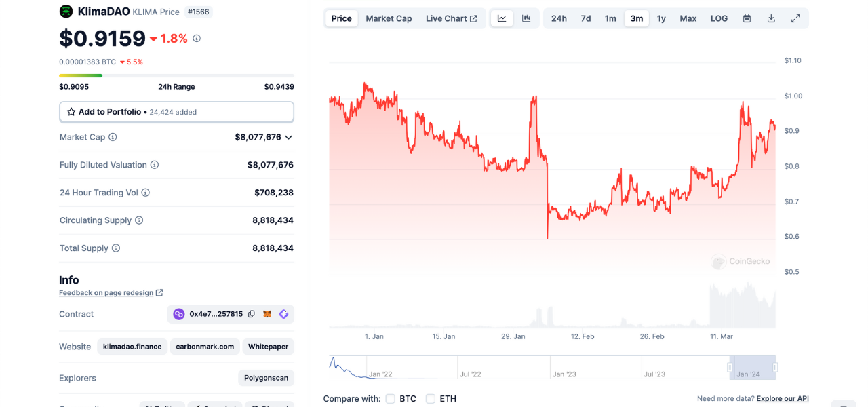This screenshot has width=868, height=407.
Task: Copy the contract address
Action: tap(252, 314)
